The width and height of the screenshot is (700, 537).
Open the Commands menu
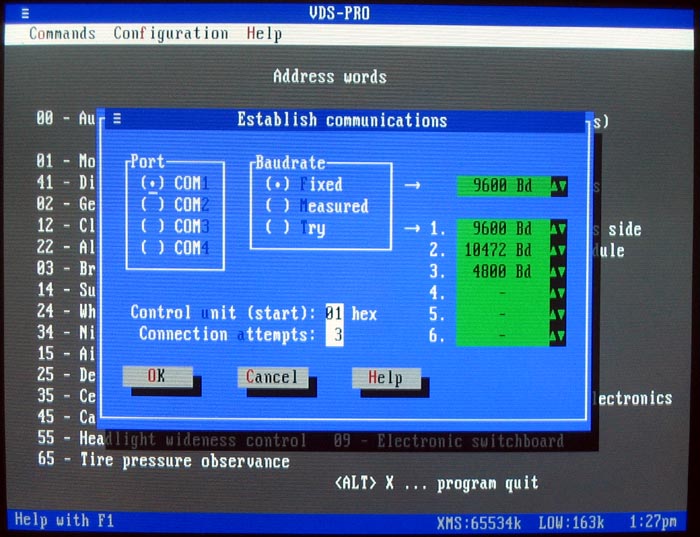62,34
